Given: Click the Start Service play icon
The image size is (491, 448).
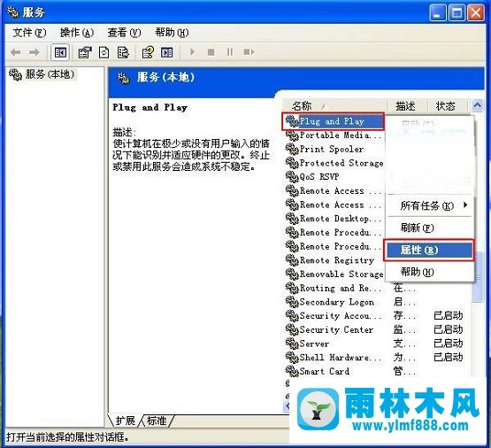Looking at the screenshot, I should (x=192, y=52).
